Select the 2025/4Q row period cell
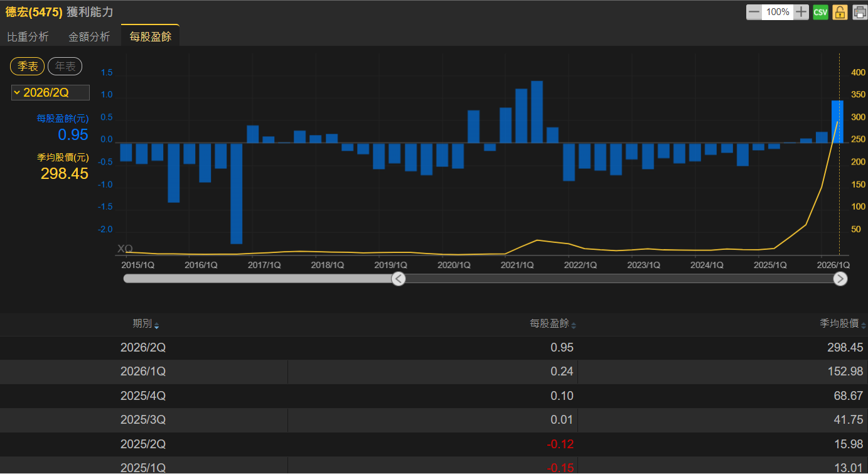The width and height of the screenshot is (868, 474). click(x=143, y=396)
